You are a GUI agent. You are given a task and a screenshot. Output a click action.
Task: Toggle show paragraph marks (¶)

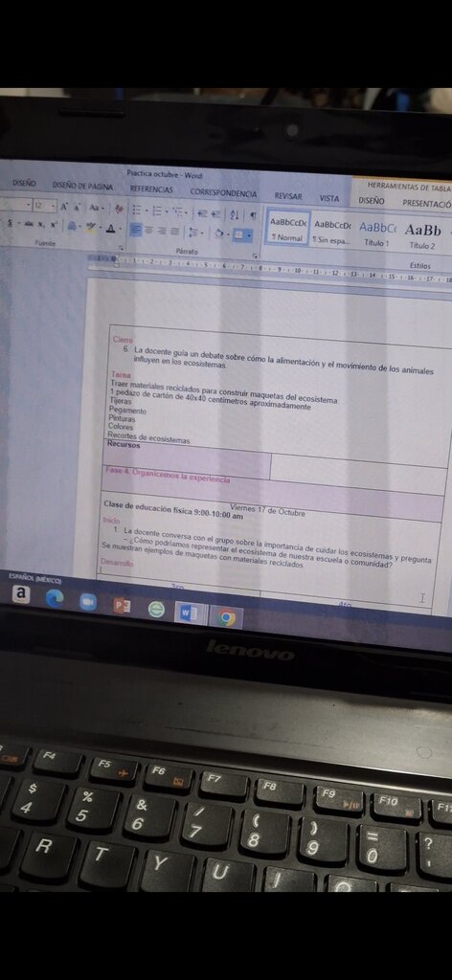click(253, 214)
